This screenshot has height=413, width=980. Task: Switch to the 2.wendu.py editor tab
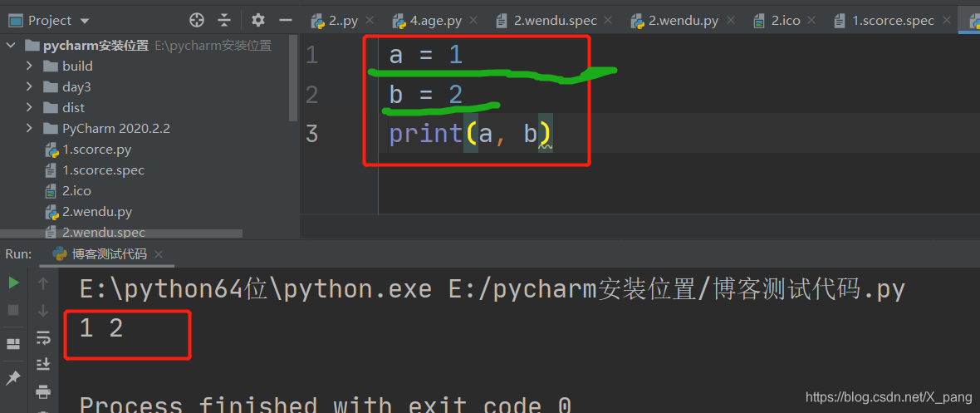click(x=684, y=21)
